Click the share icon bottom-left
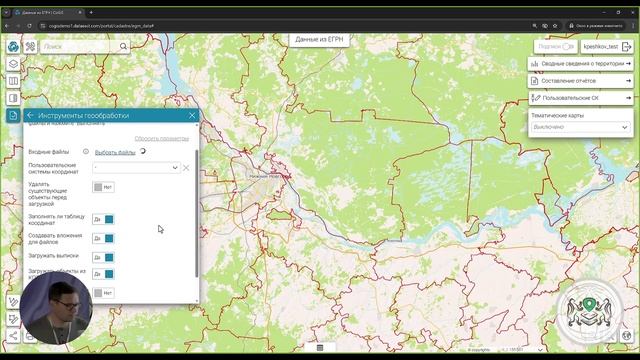 pyautogui.click(x=13, y=336)
